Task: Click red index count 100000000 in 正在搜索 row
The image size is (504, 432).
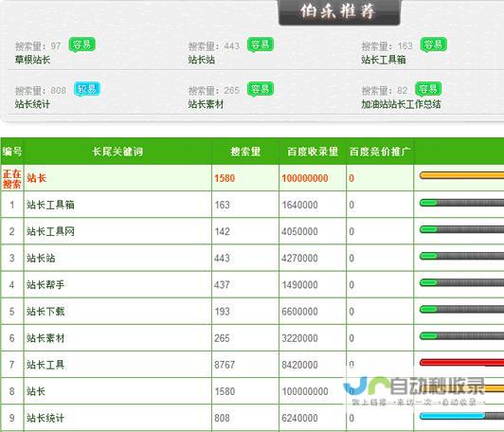Action: [x=305, y=178]
